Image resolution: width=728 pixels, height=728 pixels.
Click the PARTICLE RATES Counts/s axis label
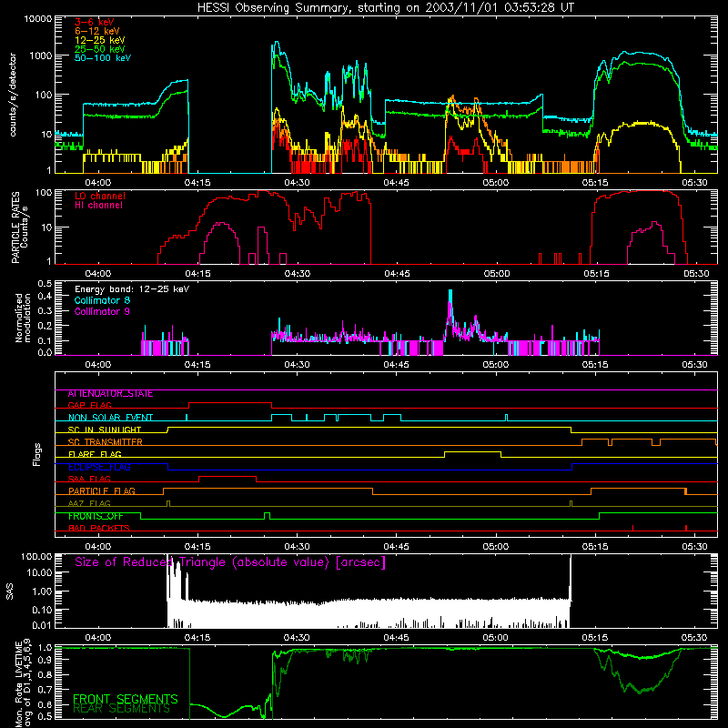(x=19, y=227)
